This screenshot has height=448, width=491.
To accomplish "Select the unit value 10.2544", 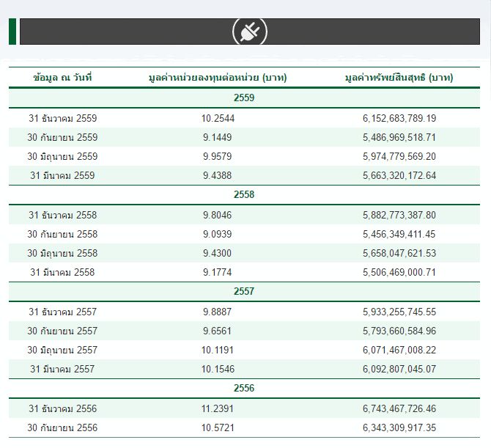I will point(218,118).
